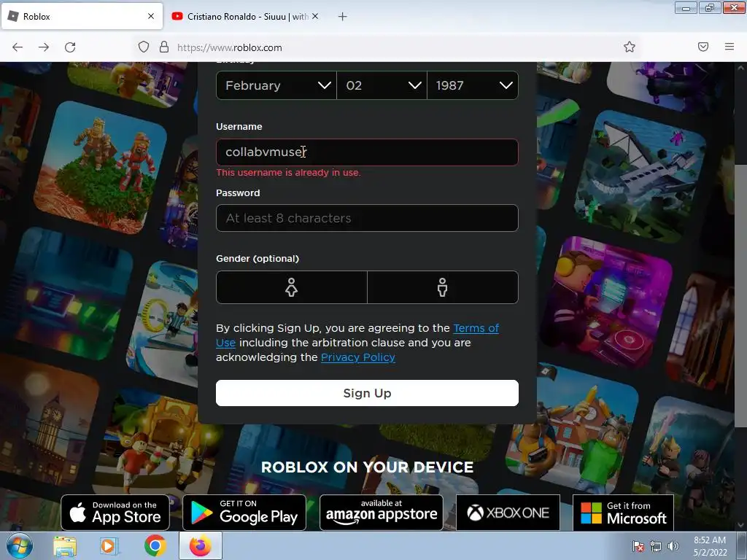The height and width of the screenshot is (560, 747).
Task: Open Action Center flag tray icon
Action: (x=638, y=547)
